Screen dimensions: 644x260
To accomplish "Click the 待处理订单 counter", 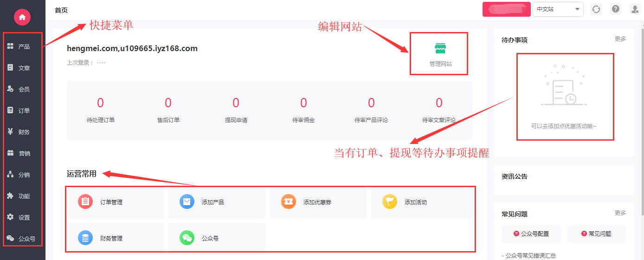I will click(x=101, y=110).
